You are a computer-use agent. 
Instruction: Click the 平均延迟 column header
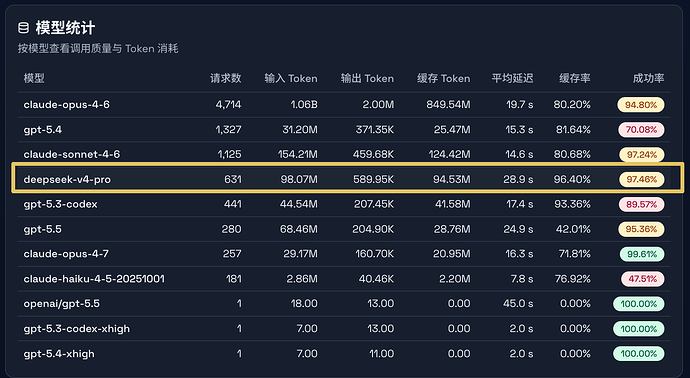click(512, 78)
